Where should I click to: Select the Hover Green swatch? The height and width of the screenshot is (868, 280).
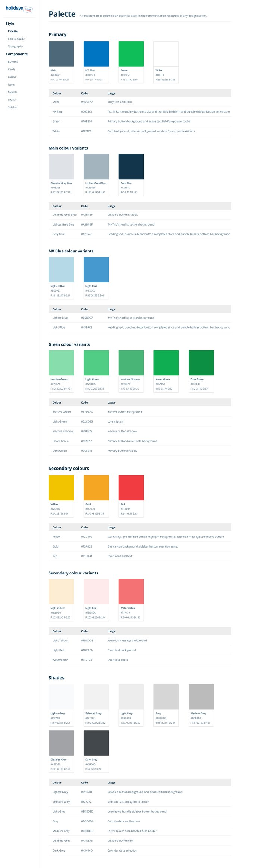point(166,363)
